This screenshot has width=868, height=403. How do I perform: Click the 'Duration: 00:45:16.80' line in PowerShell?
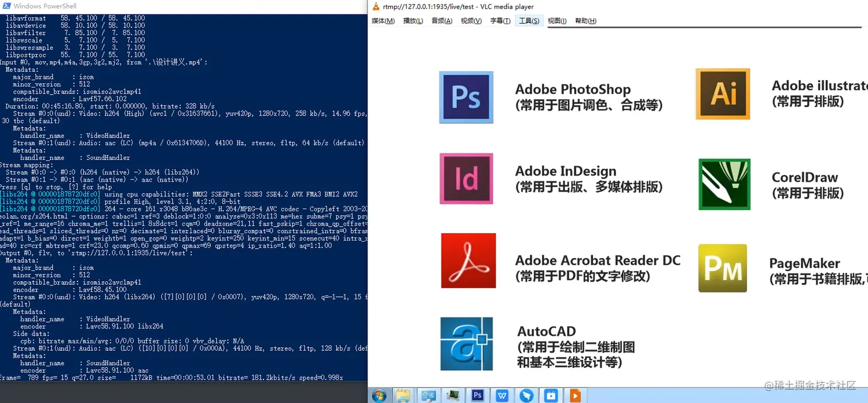pyautogui.click(x=110, y=106)
